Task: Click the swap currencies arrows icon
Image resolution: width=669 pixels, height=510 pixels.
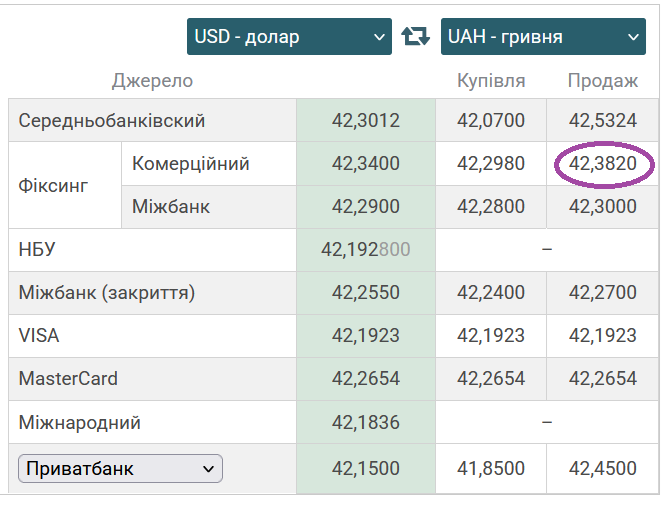Action: (415, 37)
